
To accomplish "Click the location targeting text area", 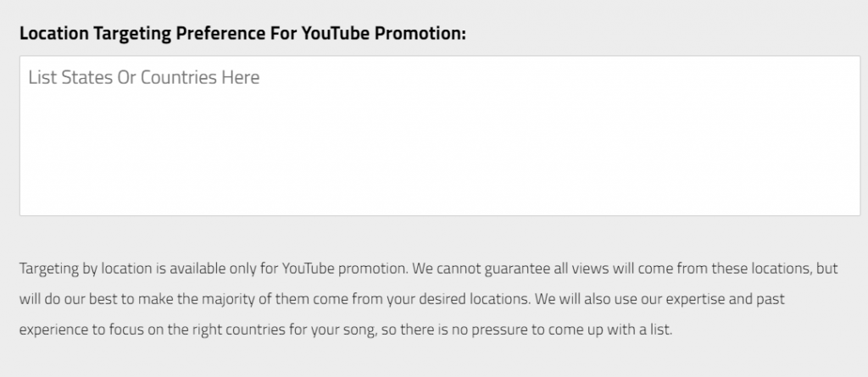I will [x=440, y=136].
